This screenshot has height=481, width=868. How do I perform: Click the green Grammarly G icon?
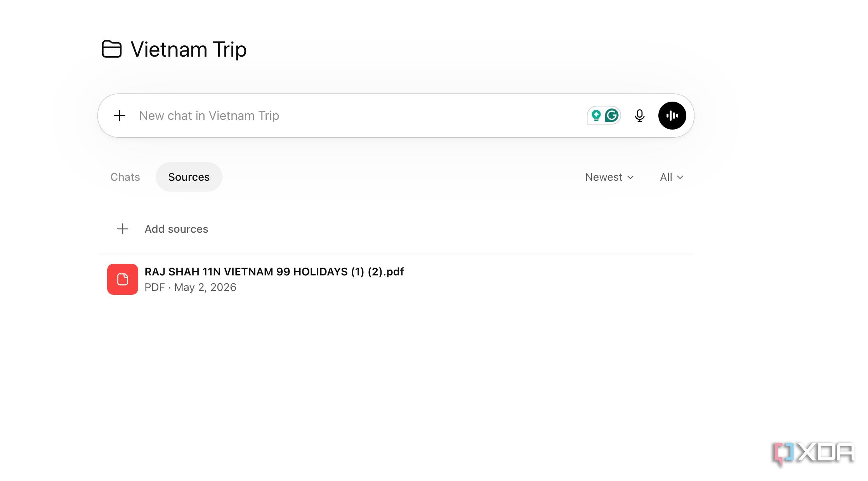pyautogui.click(x=612, y=116)
